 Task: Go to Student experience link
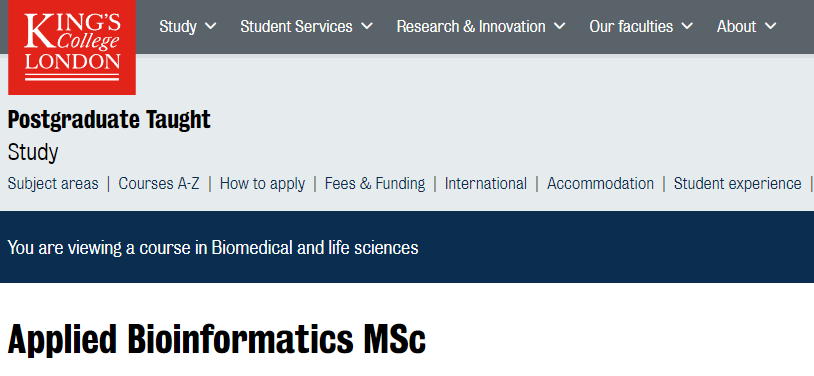pos(738,184)
